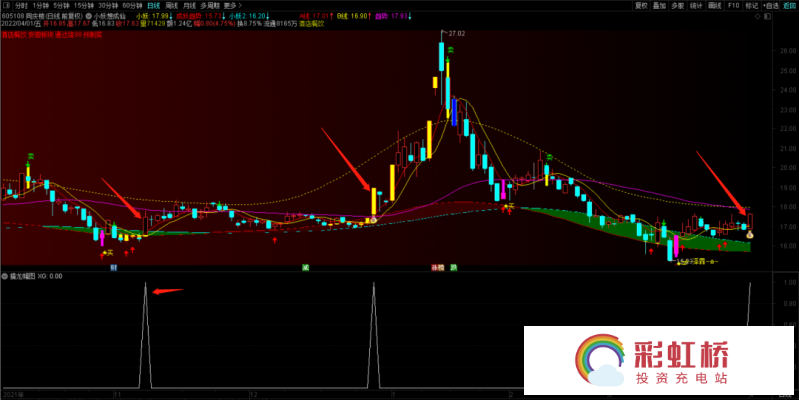Switch to the 分时 intraday view
The height and width of the screenshot is (400, 799).
pos(21,6)
